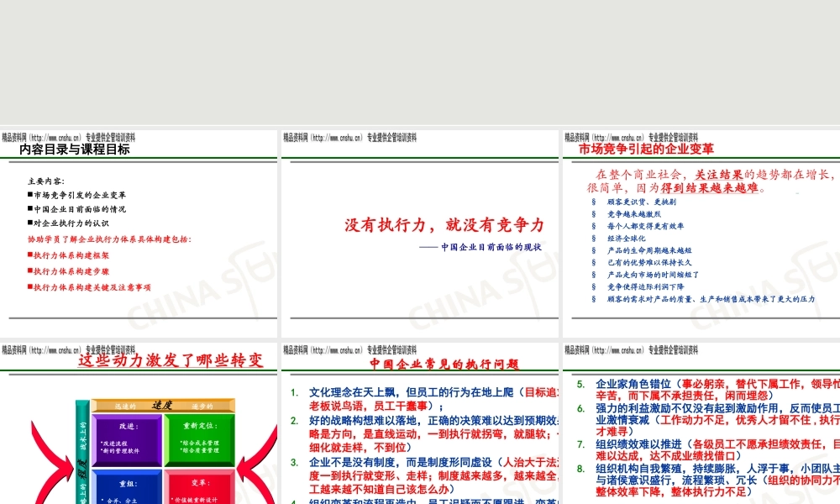Click the bullet 经济全球化
Image resolution: width=840 pixels, height=504 pixels.
(x=627, y=239)
